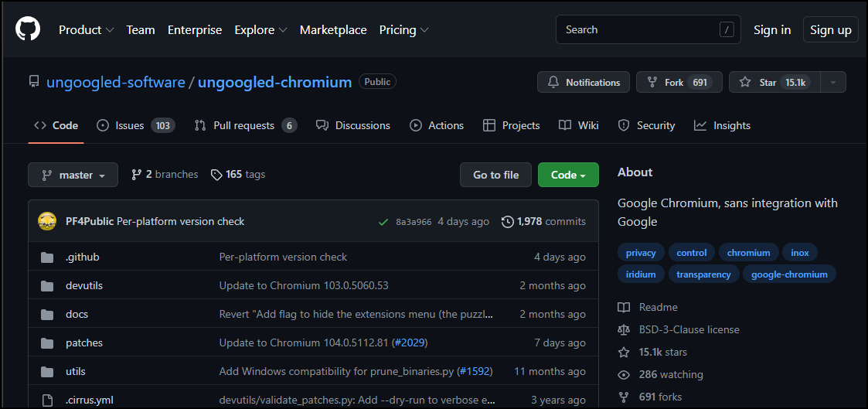Open folder icon for devutils
Viewport: 868px width, 409px height.
pos(47,285)
